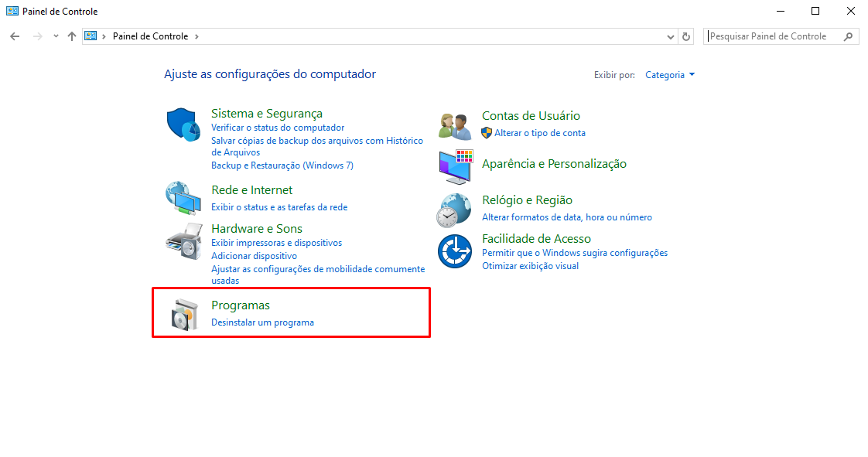Open Hardware e Sons category
Screen dimensions: 868x457
click(x=257, y=229)
